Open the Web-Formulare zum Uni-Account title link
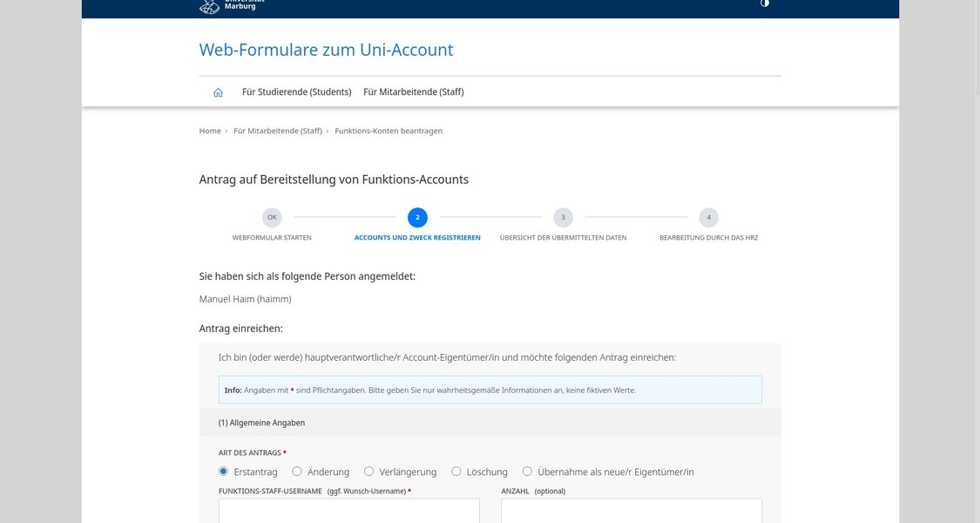 point(327,50)
